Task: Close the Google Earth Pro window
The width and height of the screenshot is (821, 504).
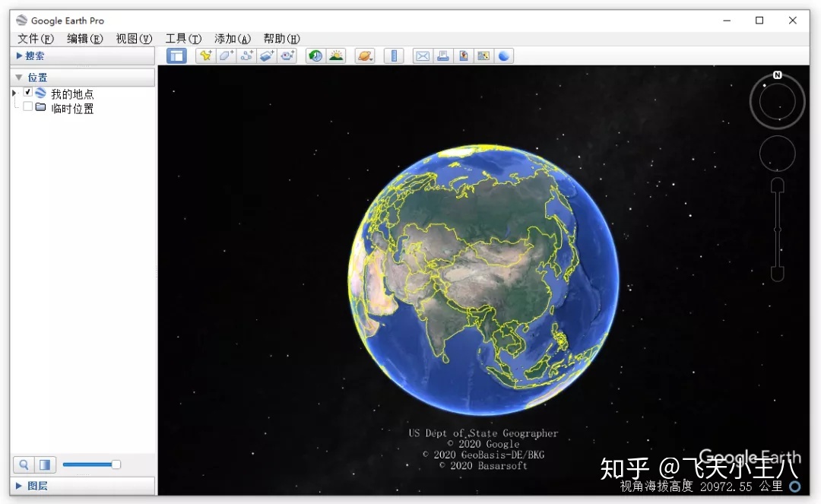Action: coord(793,21)
